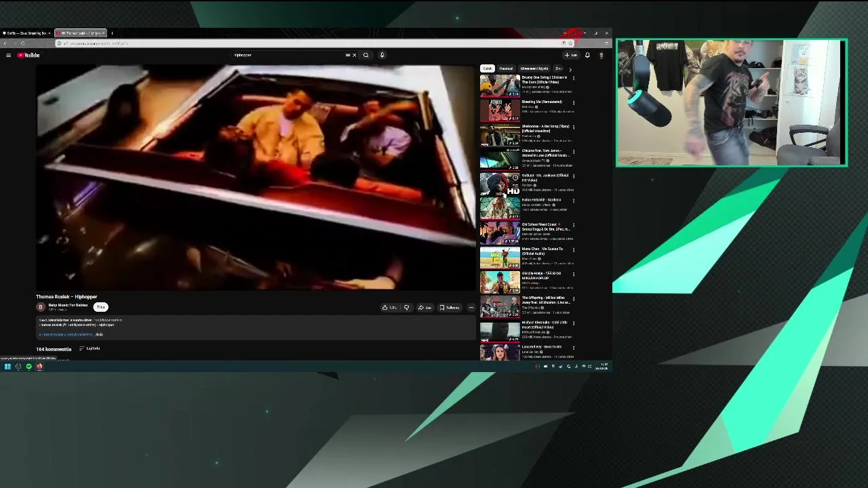Switch to the first browser tab

click(x=26, y=33)
